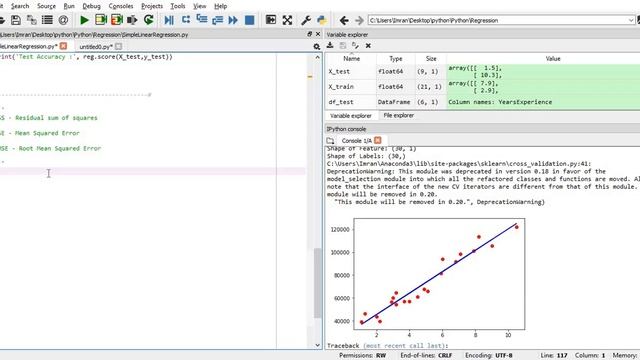Open the Source menu

46,6
